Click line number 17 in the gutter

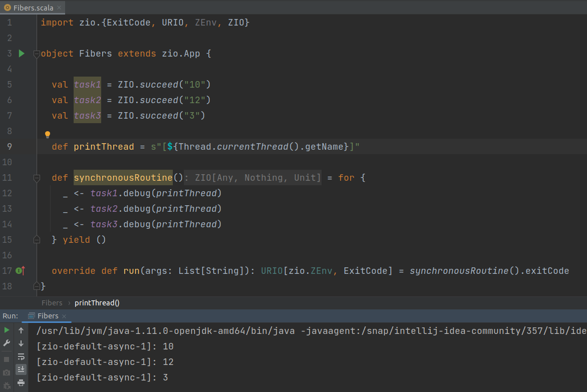click(7, 270)
